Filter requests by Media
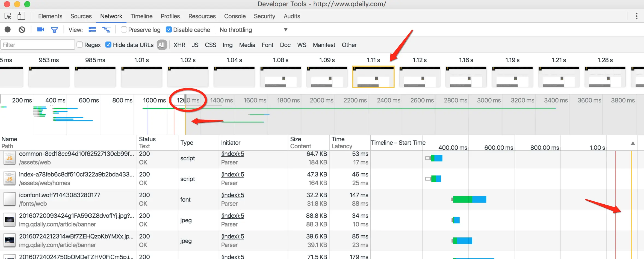The width and height of the screenshot is (644, 259). point(247,45)
